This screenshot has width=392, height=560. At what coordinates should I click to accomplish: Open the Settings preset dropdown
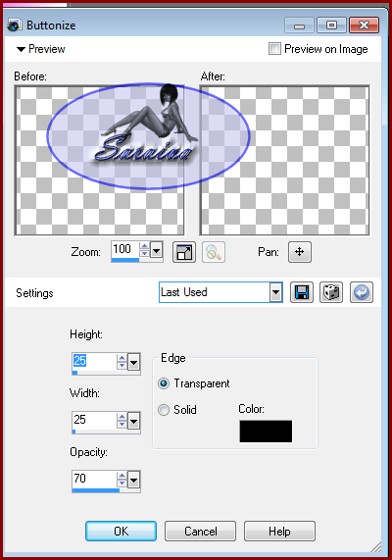click(275, 292)
